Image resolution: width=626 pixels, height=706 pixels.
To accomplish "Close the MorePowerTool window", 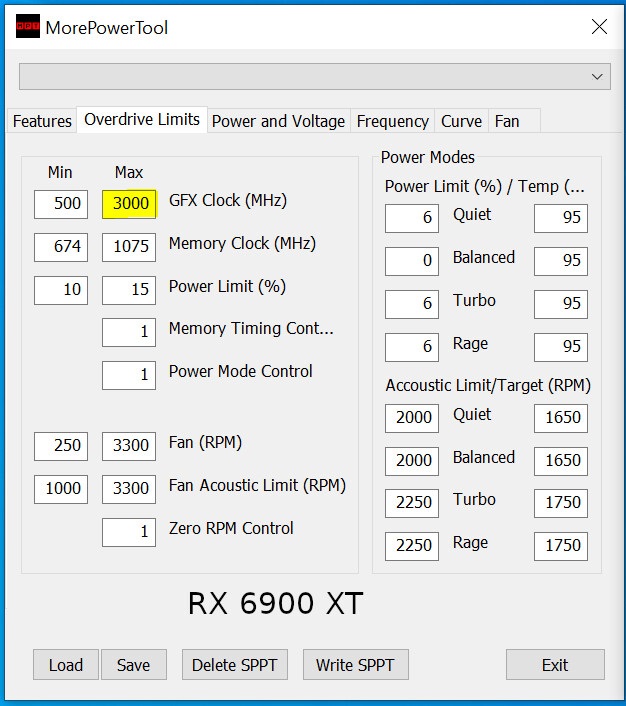I will (x=599, y=27).
